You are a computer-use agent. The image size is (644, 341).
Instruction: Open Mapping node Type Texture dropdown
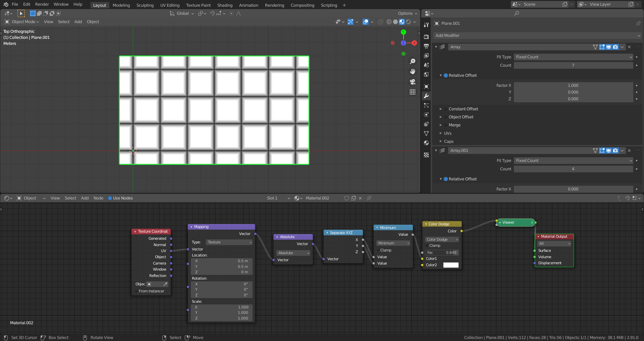pyautogui.click(x=229, y=242)
